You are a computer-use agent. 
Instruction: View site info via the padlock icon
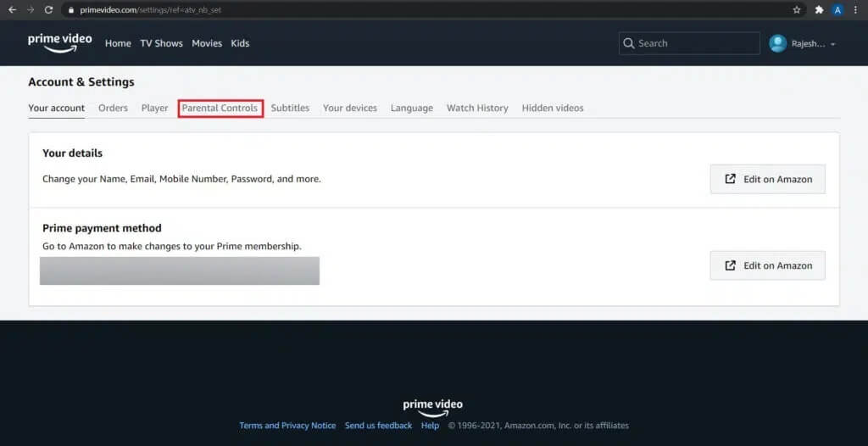pos(70,10)
